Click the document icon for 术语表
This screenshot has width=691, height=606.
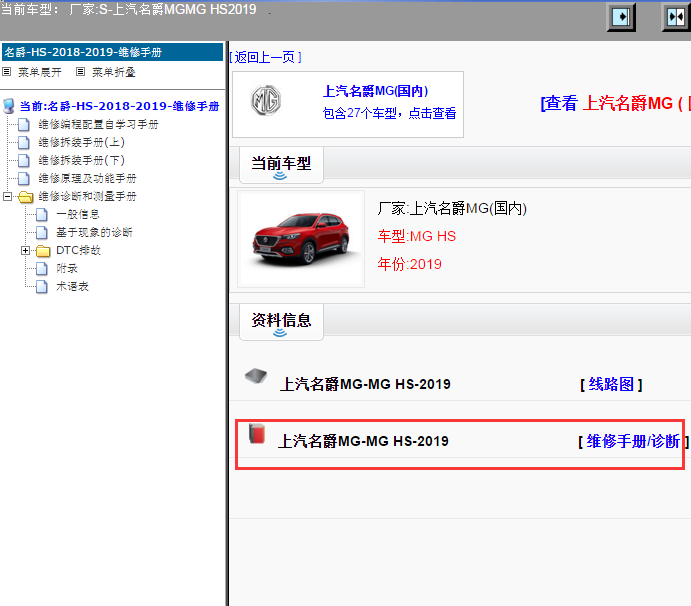[x=42, y=286]
